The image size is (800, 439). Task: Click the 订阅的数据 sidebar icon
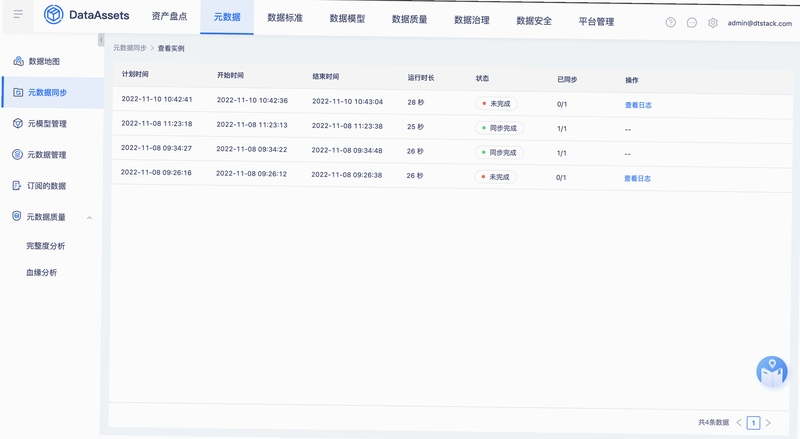[17, 185]
